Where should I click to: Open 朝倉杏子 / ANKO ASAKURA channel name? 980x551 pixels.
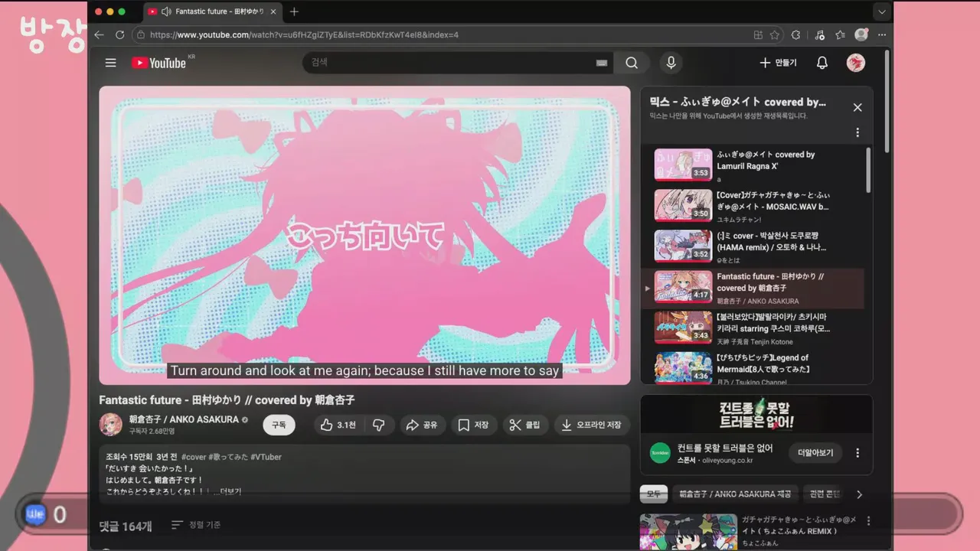click(x=184, y=419)
